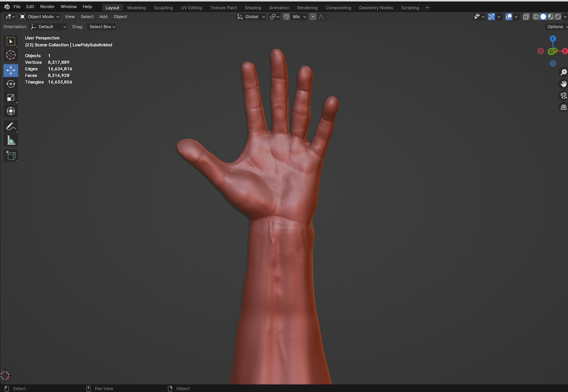Click the Blender logo menu icon
The width and height of the screenshot is (568, 392).
coord(7,7)
